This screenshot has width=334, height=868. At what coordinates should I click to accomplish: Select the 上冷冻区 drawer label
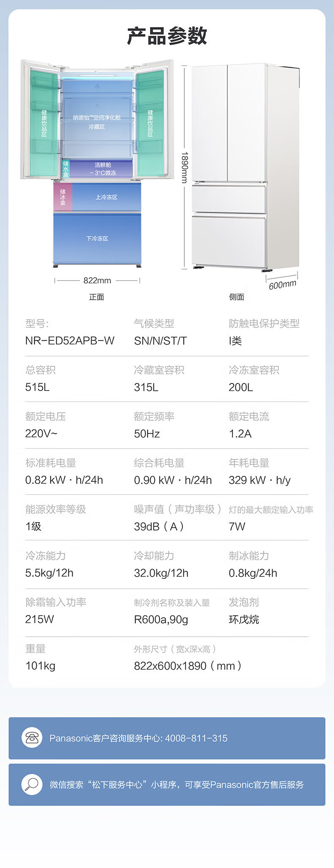pyautogui.click(x=106, y=197)
